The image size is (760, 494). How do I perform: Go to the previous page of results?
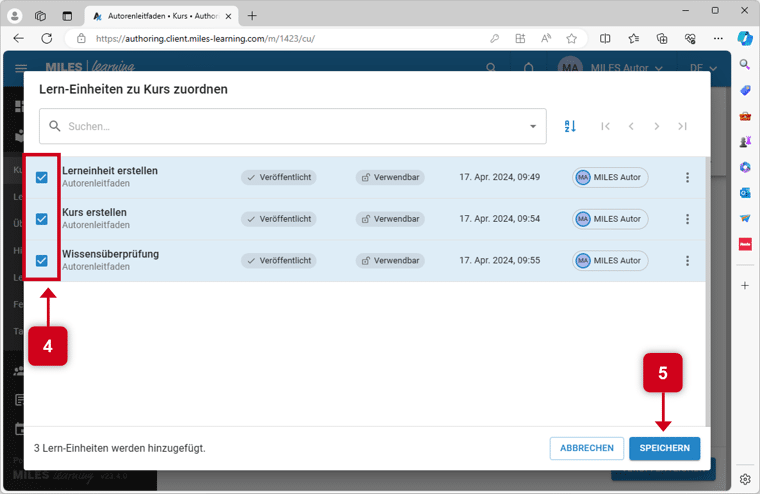click(x=631, y=126)
